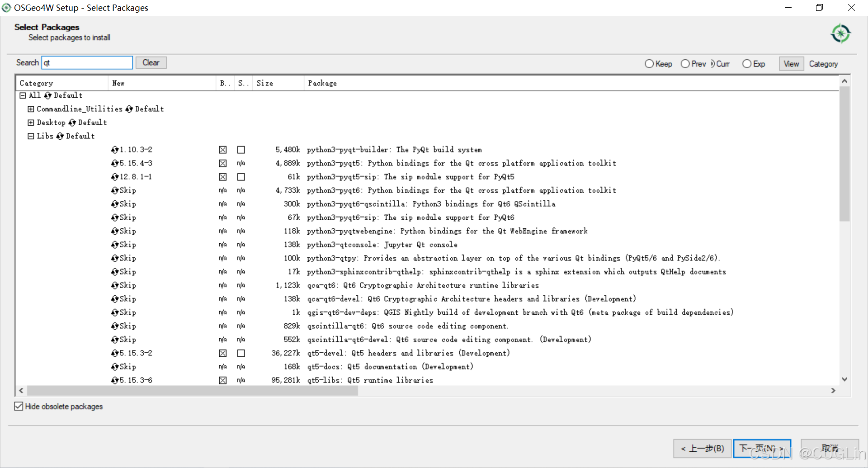
Task: Expand the Commandline_Utilities category
Action: click(31, 109)
